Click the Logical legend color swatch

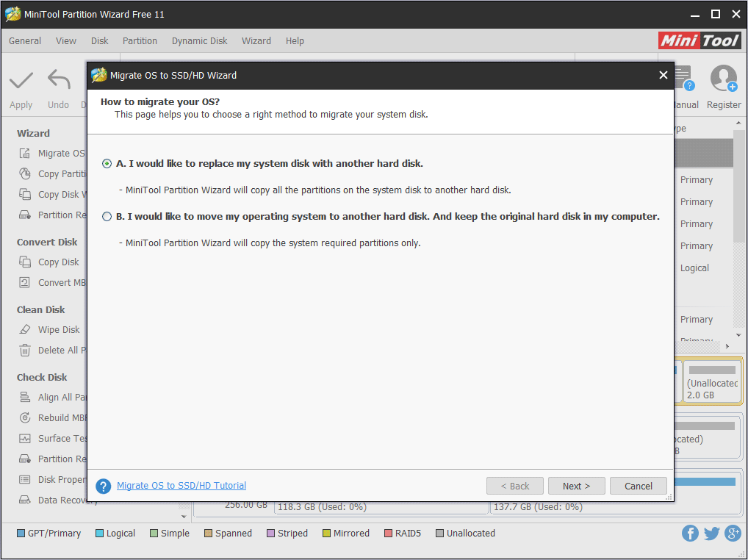coord(99,534)
